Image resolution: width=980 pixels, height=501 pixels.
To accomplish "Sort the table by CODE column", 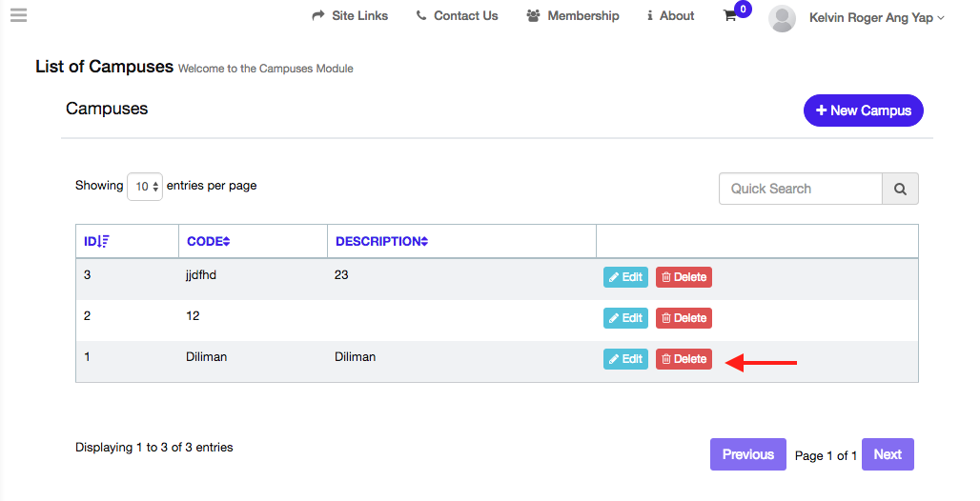I will (x=209, y=241).
